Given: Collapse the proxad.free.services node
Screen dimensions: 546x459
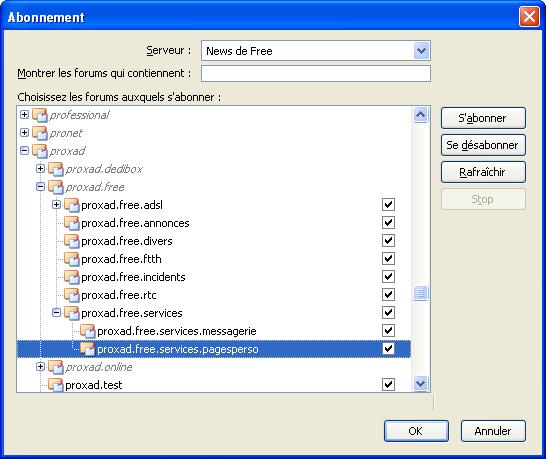Looking at the screenshot, I should [56, 313].
